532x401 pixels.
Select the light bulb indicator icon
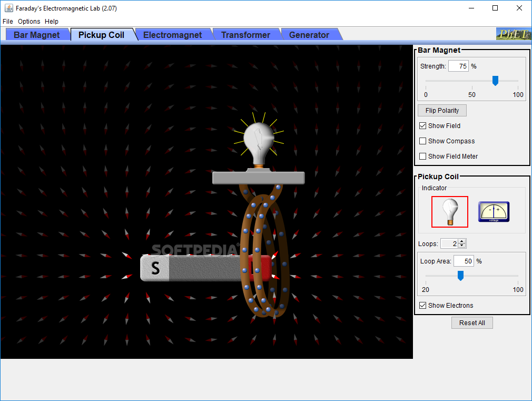tap(449, 212)
